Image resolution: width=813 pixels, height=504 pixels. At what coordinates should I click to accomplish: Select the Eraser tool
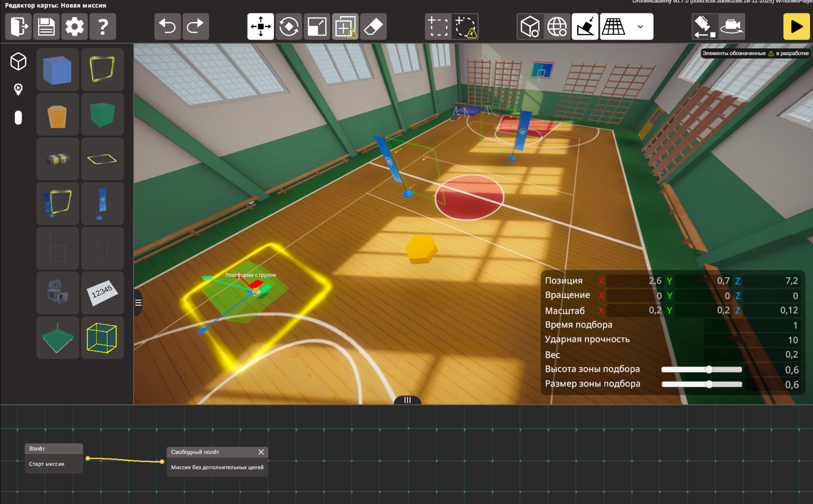pos(373,27)
